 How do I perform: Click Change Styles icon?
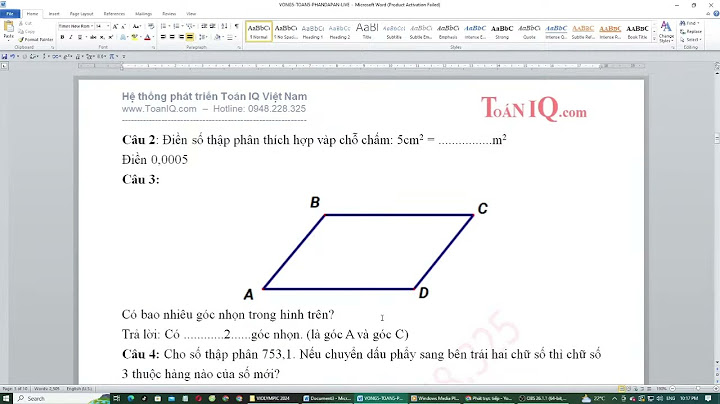pos(666,32)
